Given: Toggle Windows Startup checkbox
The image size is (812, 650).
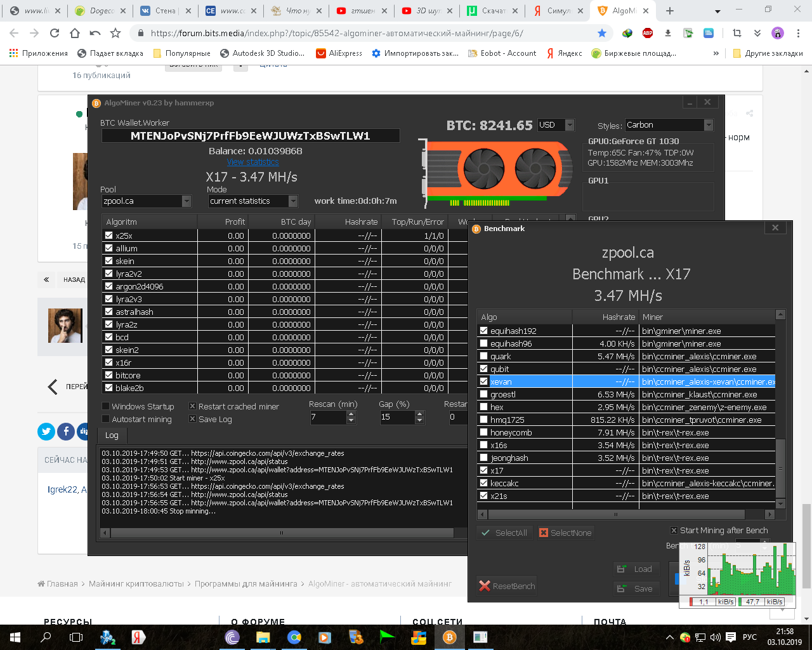Looking at the screenshot, I should (105, 406).
